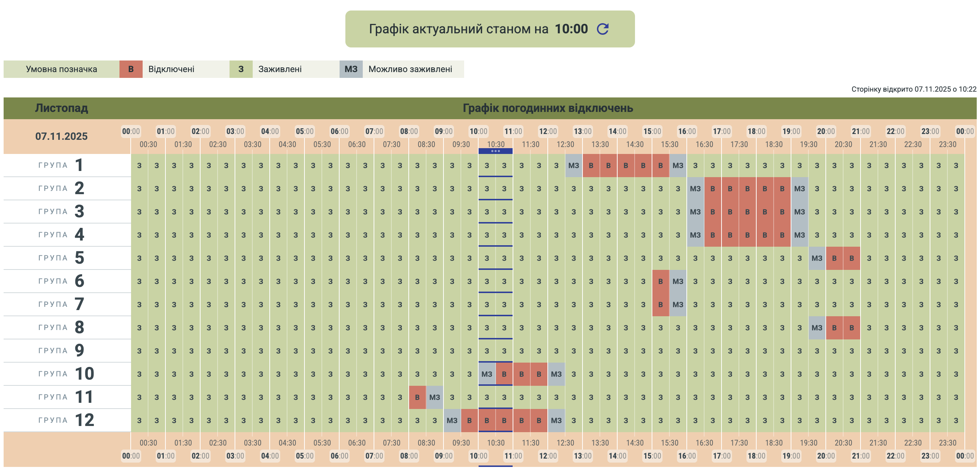This screenshot has width=980, height=472.
Task: Click the Графік погодинних відключень title
Action: [x=547, y=108]
